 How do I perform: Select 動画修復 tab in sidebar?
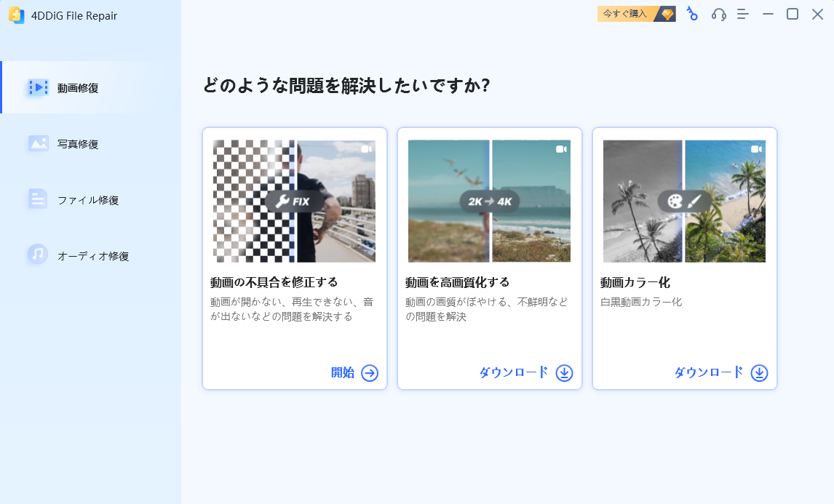pyautogui.click(x=78, y=88)
